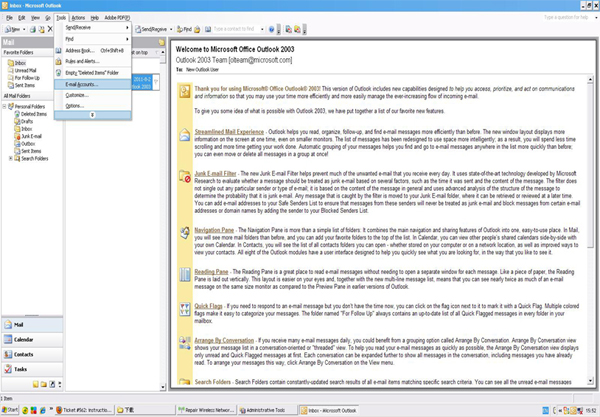Click the Adobe PDF convert message icon
This screenshot has width=600, height=417.
289,29
